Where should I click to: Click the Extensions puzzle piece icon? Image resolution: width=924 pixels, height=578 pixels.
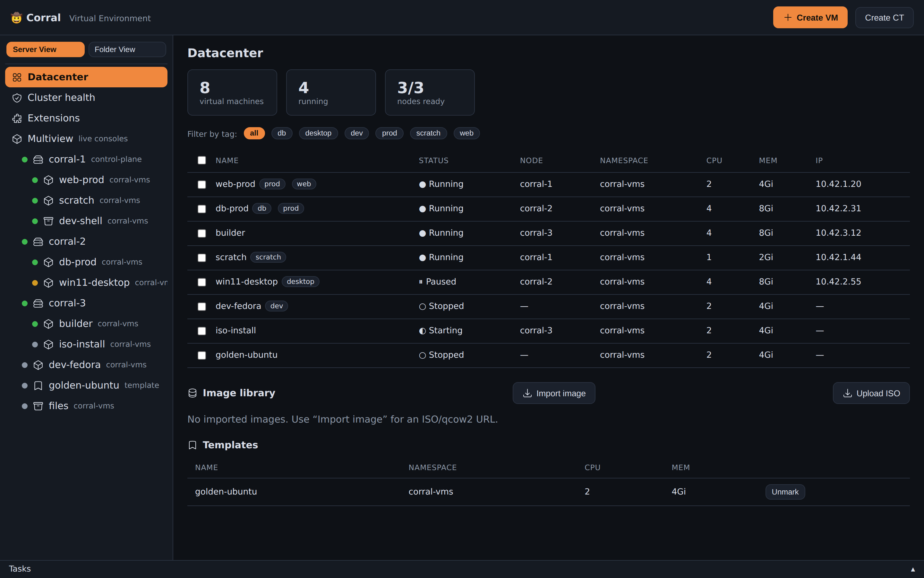[17, 118]
